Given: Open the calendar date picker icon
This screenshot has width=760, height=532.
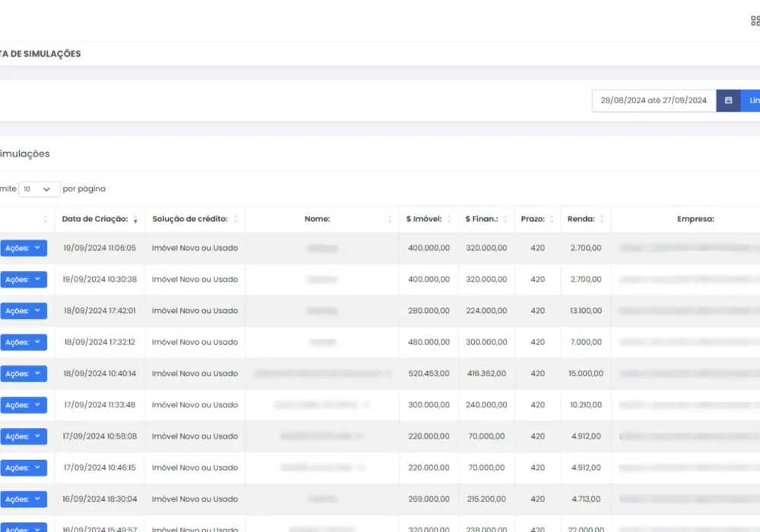Looking at the screenshot, I should click(x=728, y=100).
